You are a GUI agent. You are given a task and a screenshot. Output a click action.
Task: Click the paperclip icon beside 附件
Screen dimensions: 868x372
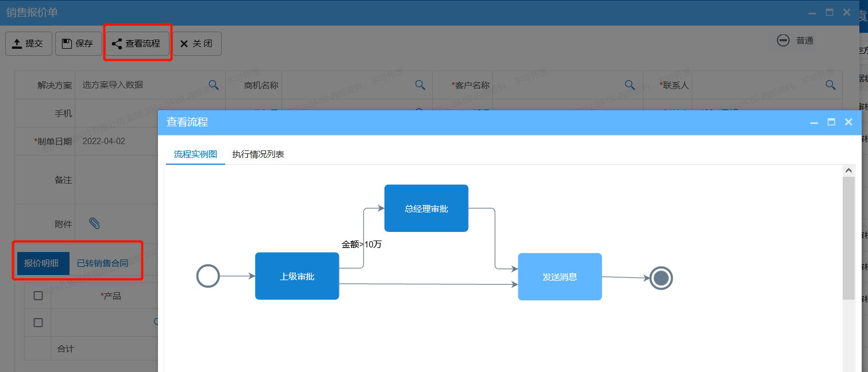point(95,223)
